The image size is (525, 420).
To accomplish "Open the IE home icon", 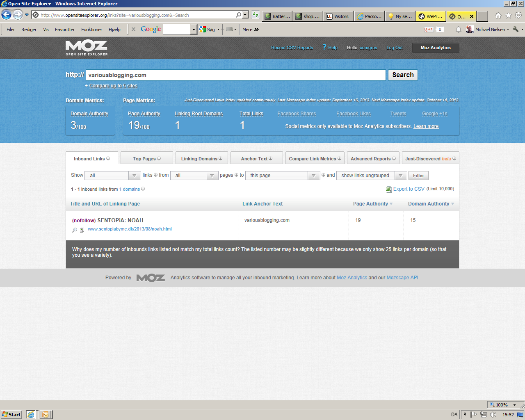I will [x=498, y=16].
